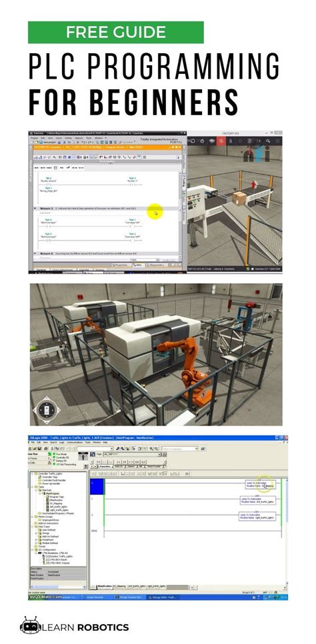This screenshot has width=316, height=644.
Task: Click the Save icon in RSLogix toolbar
Action: 39,448
